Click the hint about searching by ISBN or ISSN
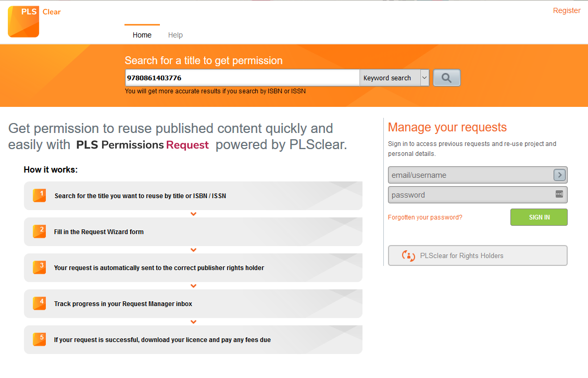The height and width of the screenshot is (378, 588). pos(215,91)
